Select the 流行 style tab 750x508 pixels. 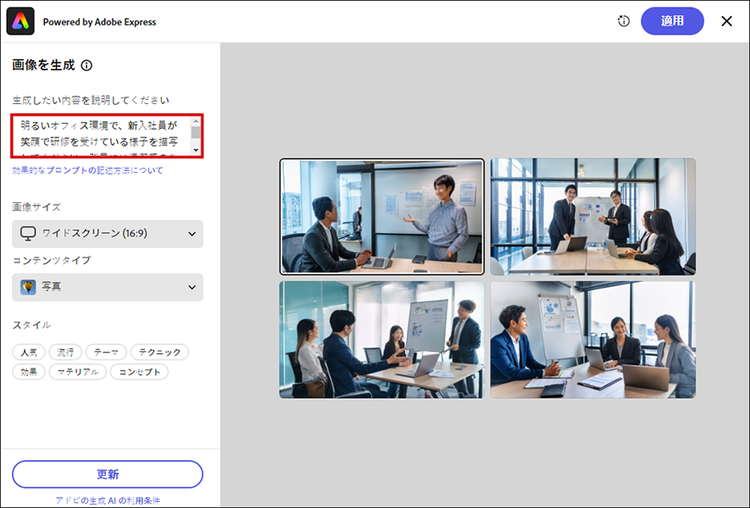(65, 352)
